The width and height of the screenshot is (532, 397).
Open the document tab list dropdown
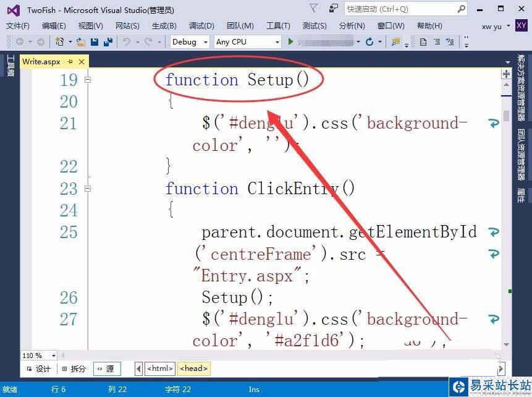click(507, 62)
